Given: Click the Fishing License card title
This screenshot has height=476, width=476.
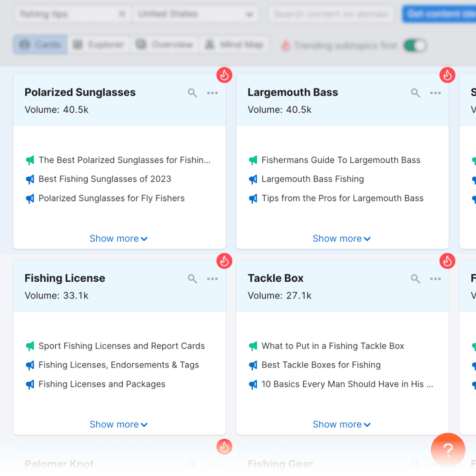Looking at the screenshot, I should (65, 278).
